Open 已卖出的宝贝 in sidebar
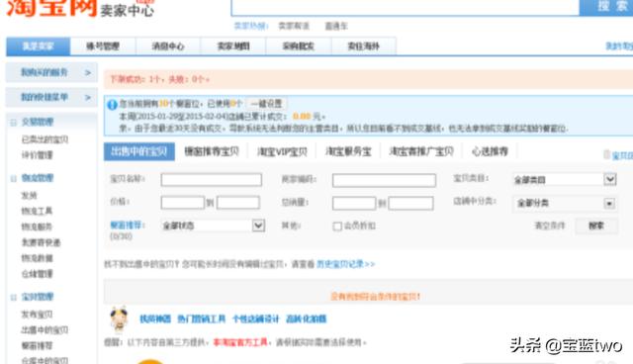 coord(45,140)
